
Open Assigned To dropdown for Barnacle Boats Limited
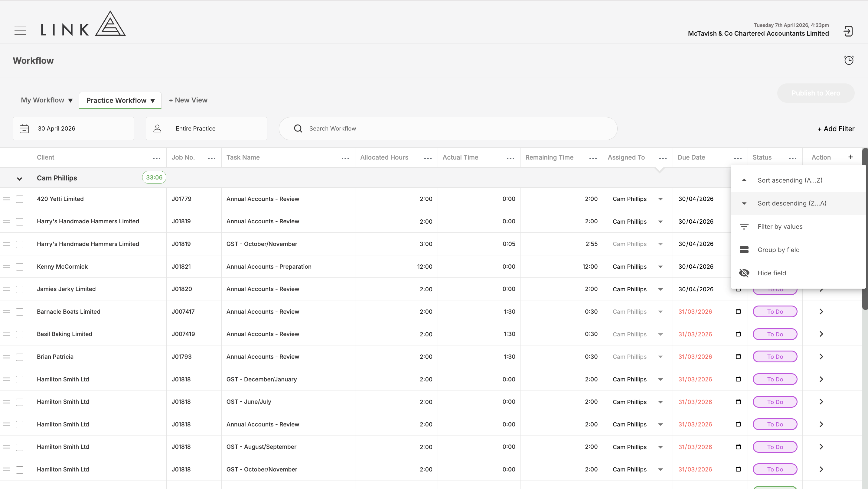pos(661,312)
